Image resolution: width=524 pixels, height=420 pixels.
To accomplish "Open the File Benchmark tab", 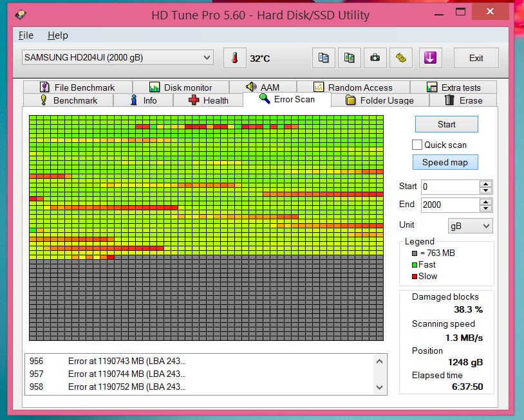I will (x=77, y=87).
